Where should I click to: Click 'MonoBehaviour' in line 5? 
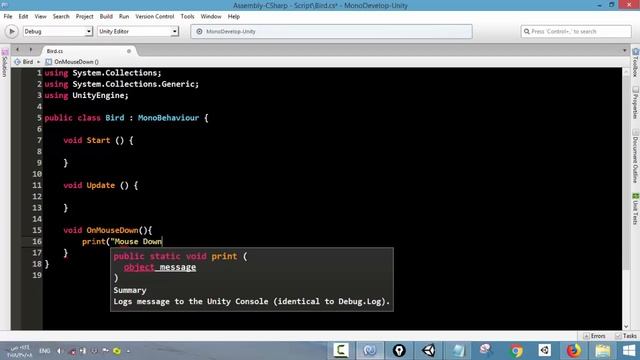coord(168,118)
